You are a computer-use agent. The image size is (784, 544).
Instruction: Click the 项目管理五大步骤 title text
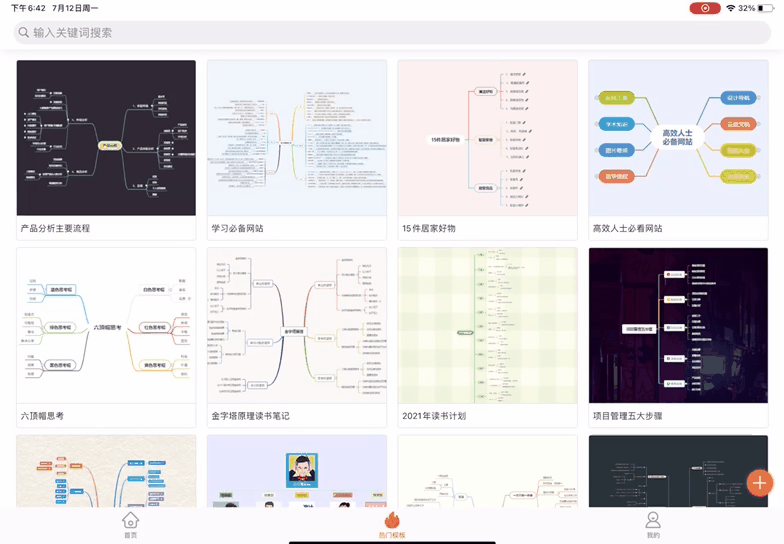pos(628,416)
